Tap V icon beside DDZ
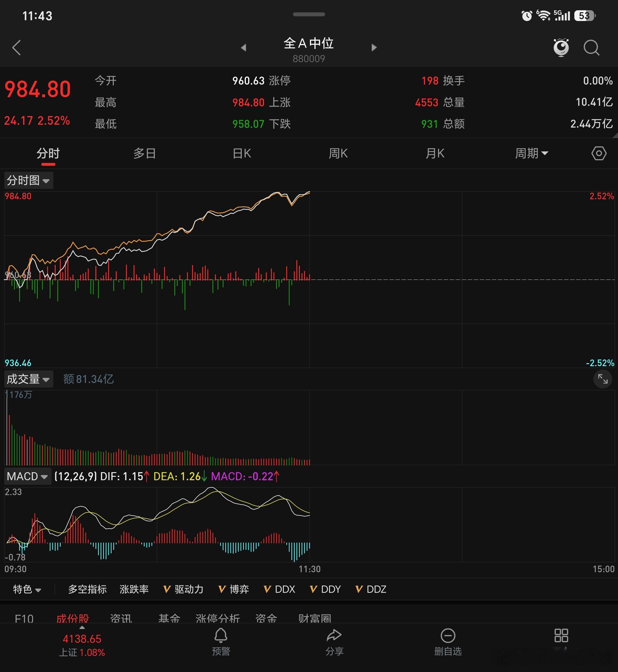618x672 pixels. point(359,589)
